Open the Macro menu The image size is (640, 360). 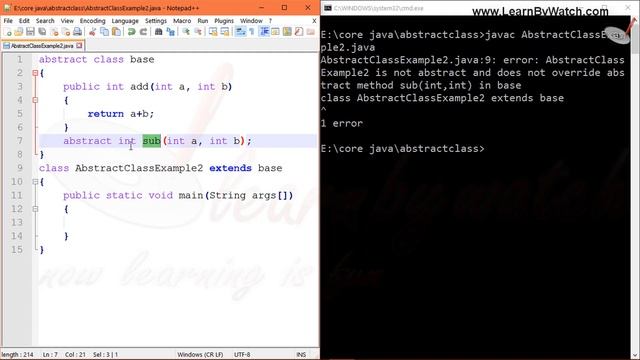pyautogui.click(x=182, y=20)
